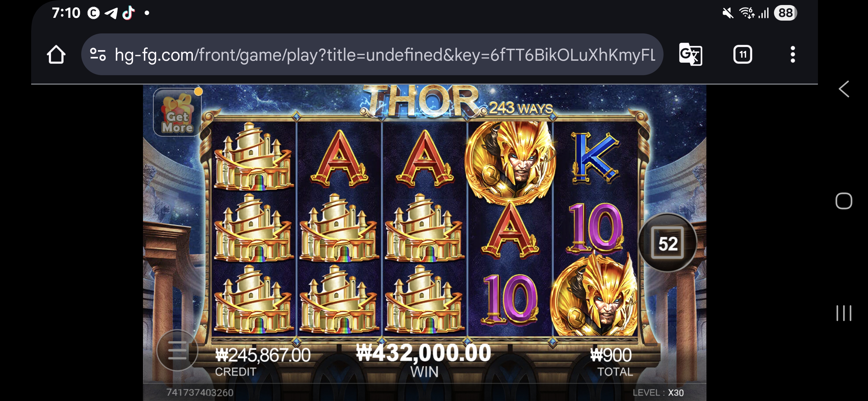Image resolution: width=868 pixels, height=401 pixels.
Task: Tap the Android back navigation arrow
Action: click(844, 89)
